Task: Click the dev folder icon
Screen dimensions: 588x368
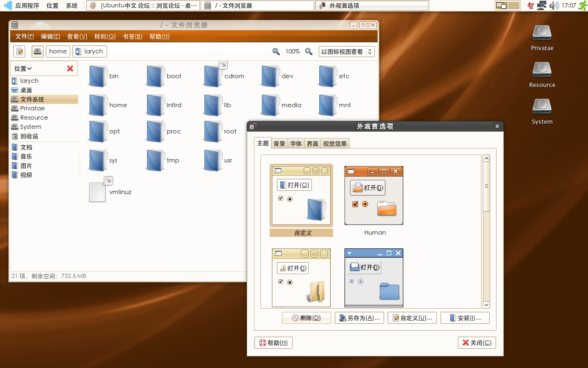Action: point(270,76)
